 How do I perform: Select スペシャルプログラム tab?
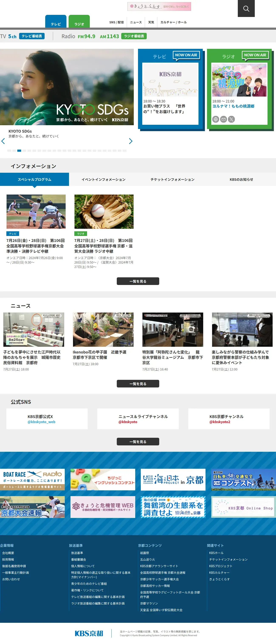coord(35,180)
